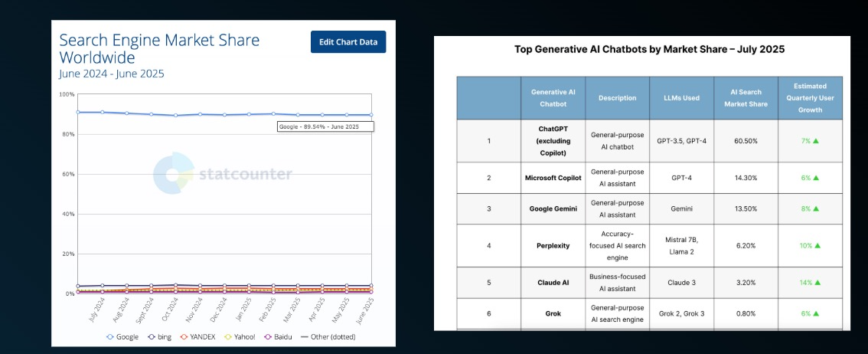868x354 pixels.
Task: Click the AI Search Market Share column header
Action: (745, 98)
